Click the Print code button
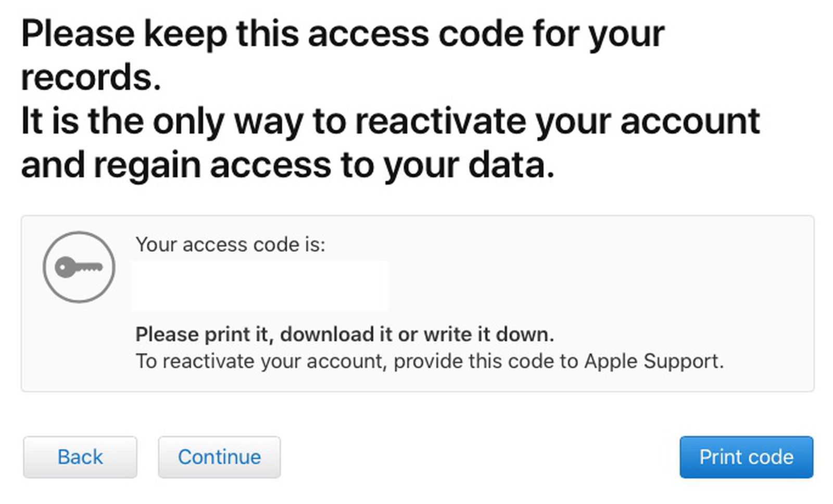Image resolution: width=833 pixels, height=504 pixels. (746, 457)
